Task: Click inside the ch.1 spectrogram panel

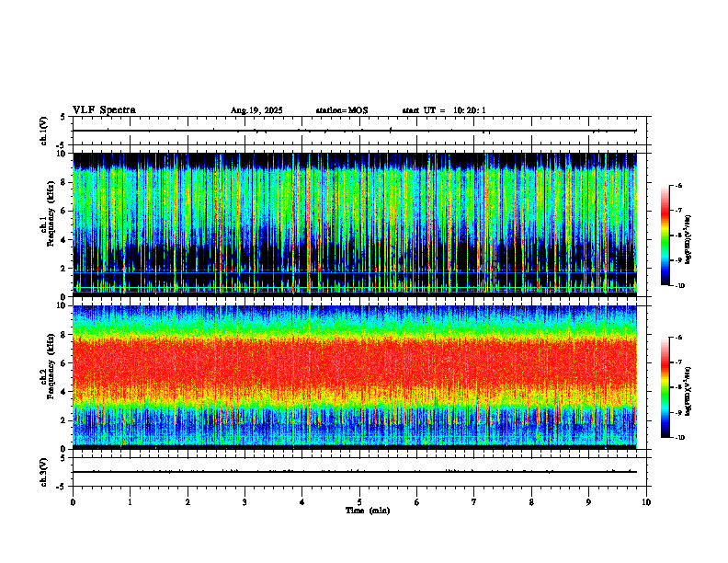Action: tap(355, 224)
